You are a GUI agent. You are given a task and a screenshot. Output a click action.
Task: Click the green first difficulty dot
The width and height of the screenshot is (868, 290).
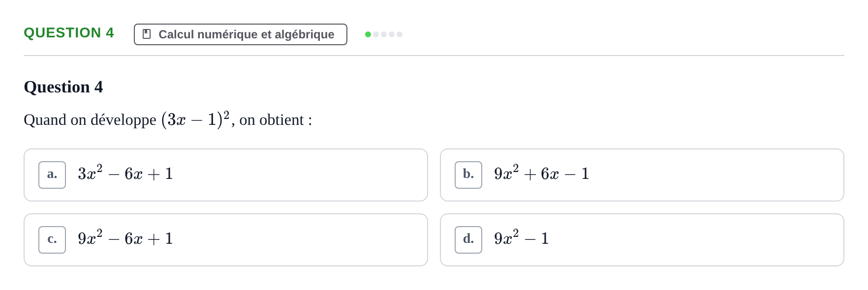[368, 34]
